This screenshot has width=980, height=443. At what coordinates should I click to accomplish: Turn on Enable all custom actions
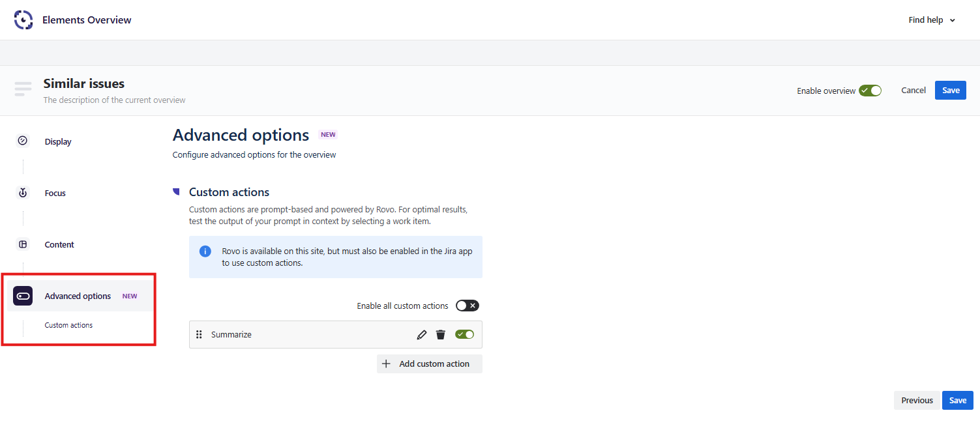pyautogui.click(x=467, y=306)
